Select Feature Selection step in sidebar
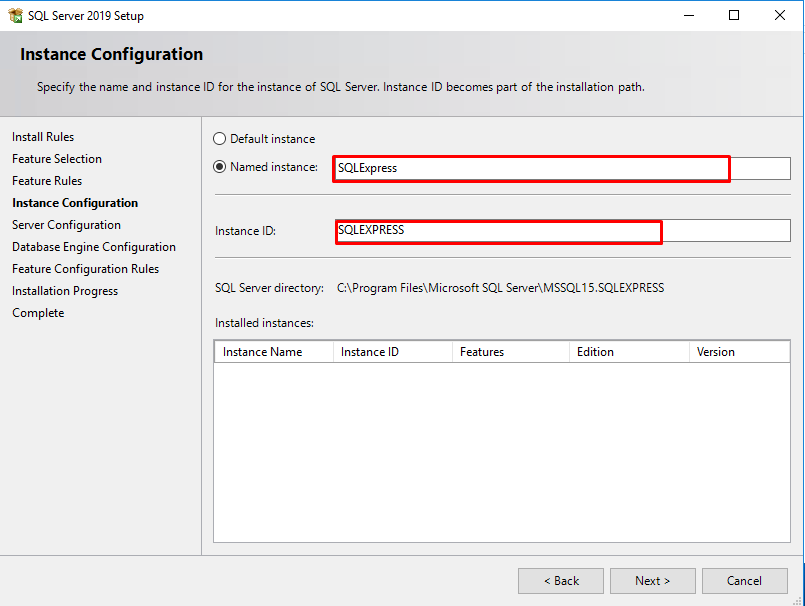Viewport: 805px width, 606px height. pyautogui.click(x=57, y=159)
